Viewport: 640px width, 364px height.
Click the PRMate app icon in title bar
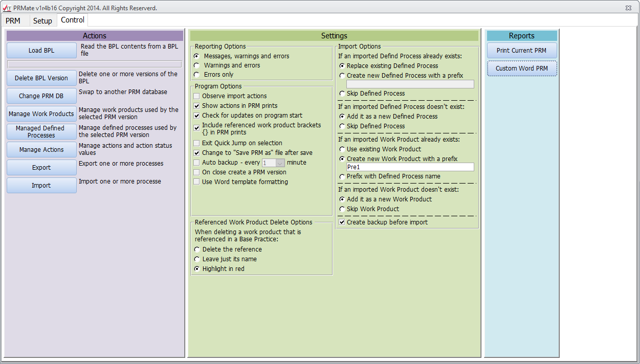pos(7,8)
